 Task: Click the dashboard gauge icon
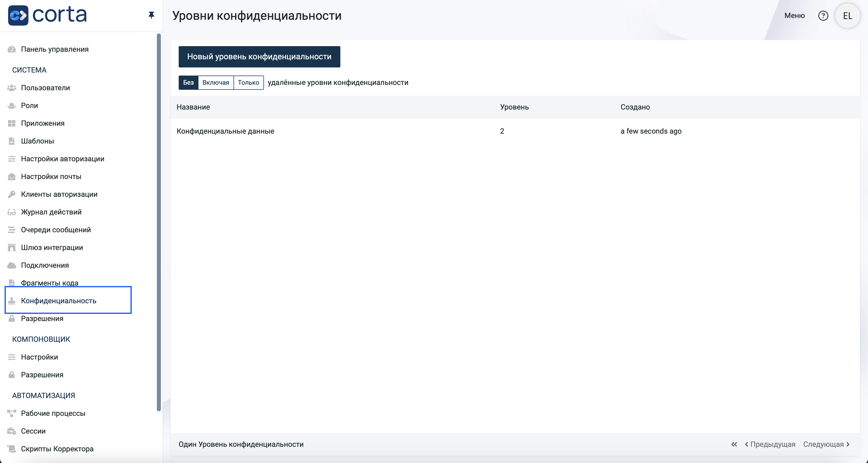12,49
